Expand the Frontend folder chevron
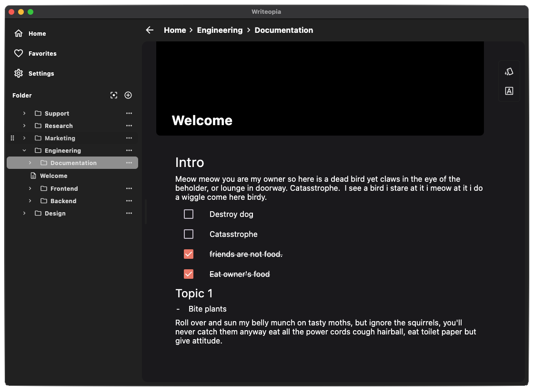The image size is (533, 392). coord(30,188)
